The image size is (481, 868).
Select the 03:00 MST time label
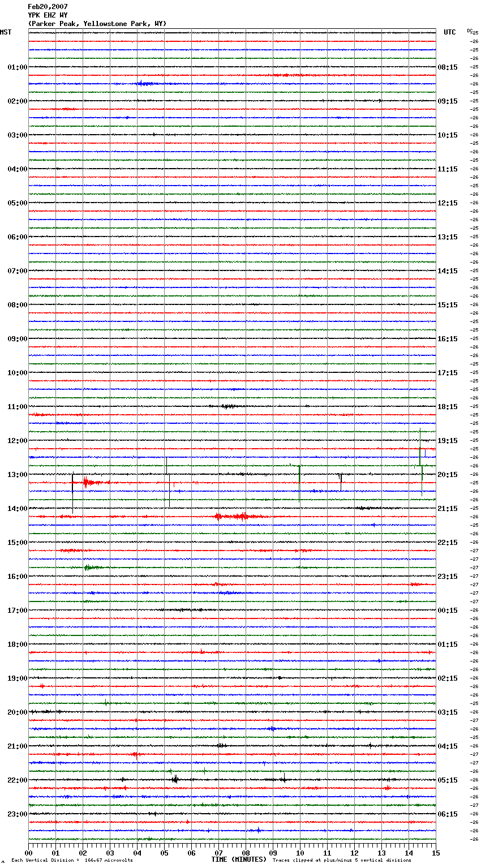coord(18,135)
